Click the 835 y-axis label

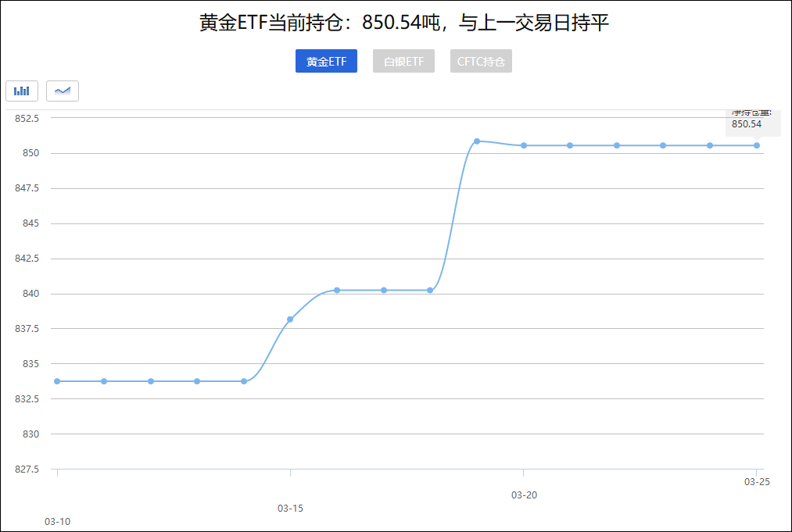click(30, 363)
